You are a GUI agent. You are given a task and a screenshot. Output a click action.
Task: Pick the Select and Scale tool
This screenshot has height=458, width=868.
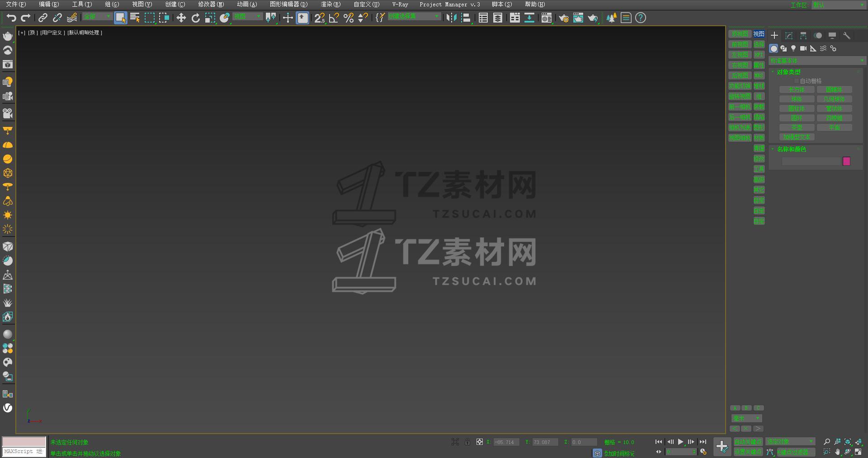[x=210, y=18]
